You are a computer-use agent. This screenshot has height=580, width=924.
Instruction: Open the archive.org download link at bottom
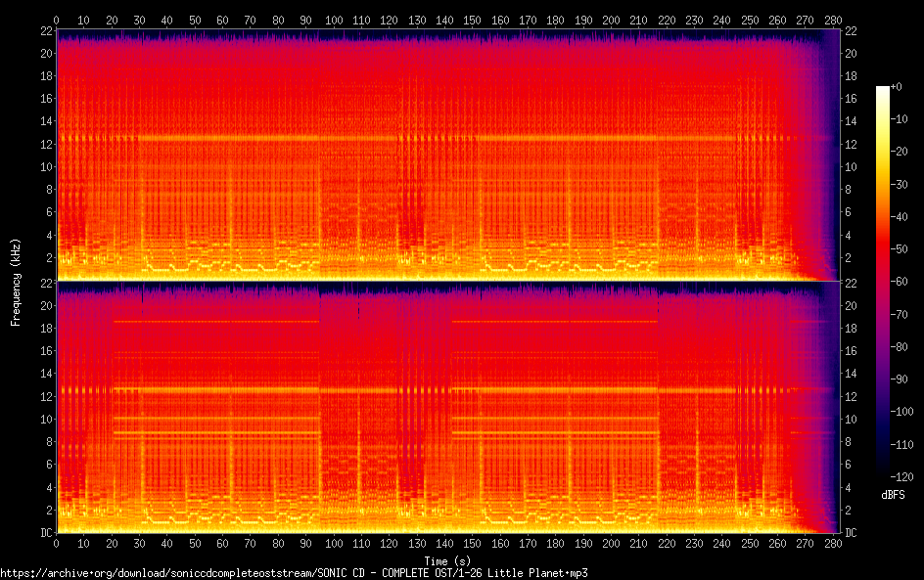click(294, 572)
